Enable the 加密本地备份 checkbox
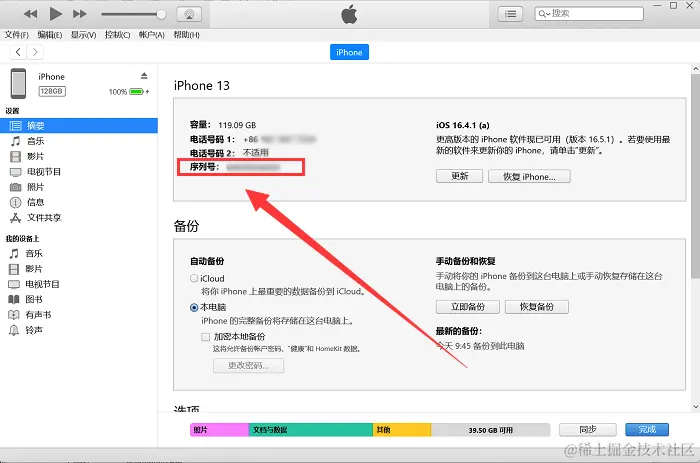The image size is (700, 463). click(x=205, y=337)
